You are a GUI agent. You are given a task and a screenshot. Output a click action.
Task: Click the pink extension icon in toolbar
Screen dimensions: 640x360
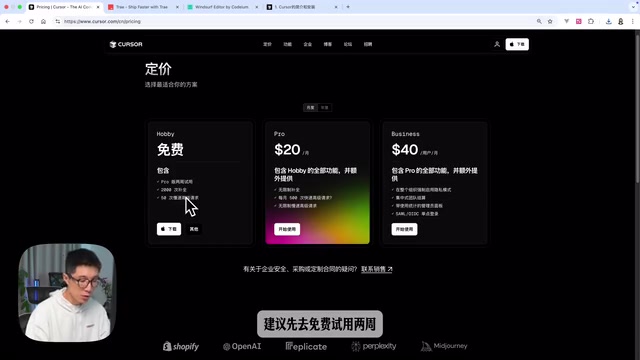click(578, 21)
